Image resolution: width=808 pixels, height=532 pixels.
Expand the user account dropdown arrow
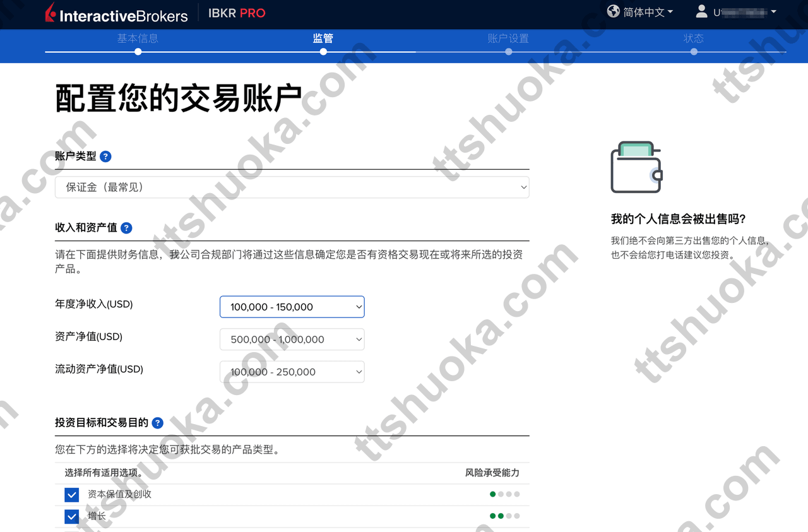click(773, 12)
